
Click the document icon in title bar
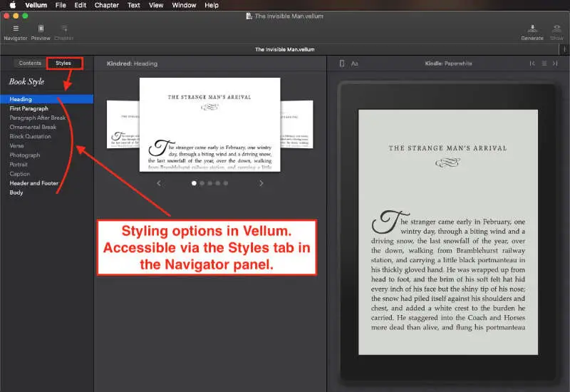click(249, 16)
